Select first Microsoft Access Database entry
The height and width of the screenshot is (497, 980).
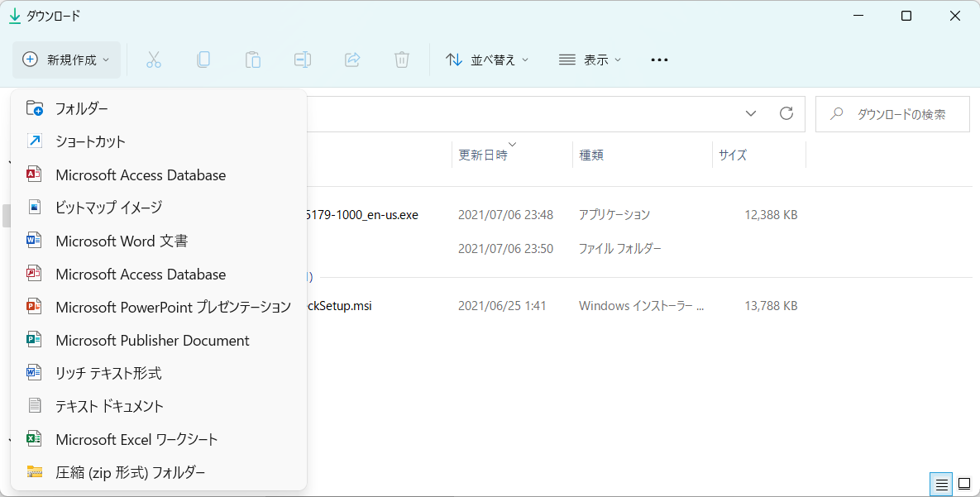pyautogui.click(x=159, y=174)
